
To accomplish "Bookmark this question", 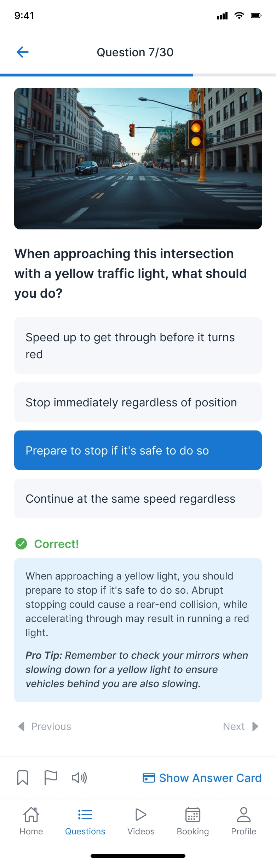I will 23,778.
